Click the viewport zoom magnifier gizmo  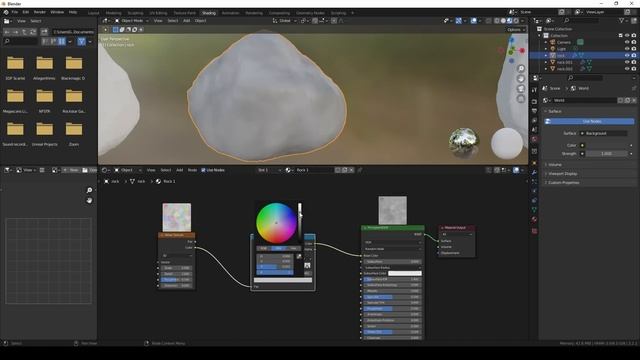[521, 68]
